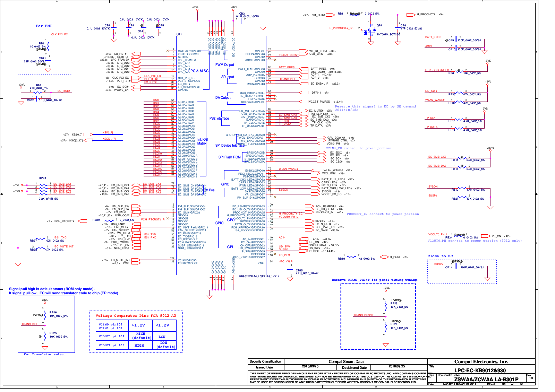The width and height of the screenshot is (555, 392).
Task: Select 'VCOUT0_PH connect to power portion (9012 only)' note
Action: click(475, 241)
